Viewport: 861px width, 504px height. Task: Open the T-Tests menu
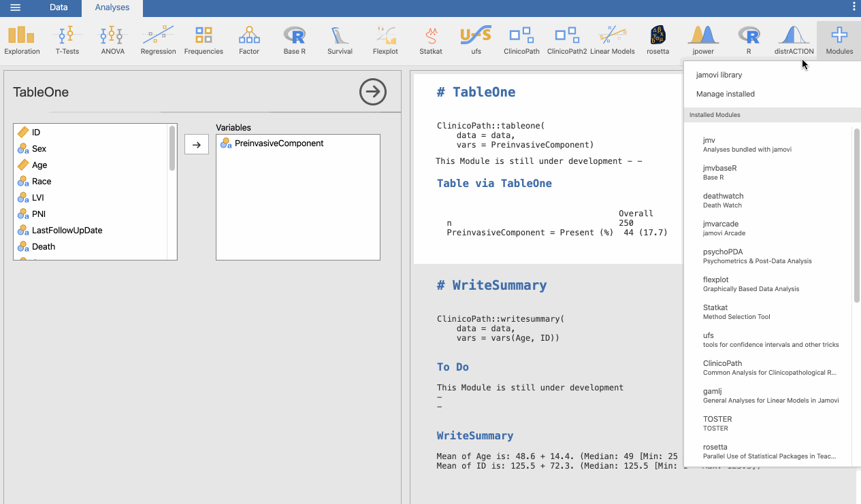pyautogui.click(x=67, y=40)
